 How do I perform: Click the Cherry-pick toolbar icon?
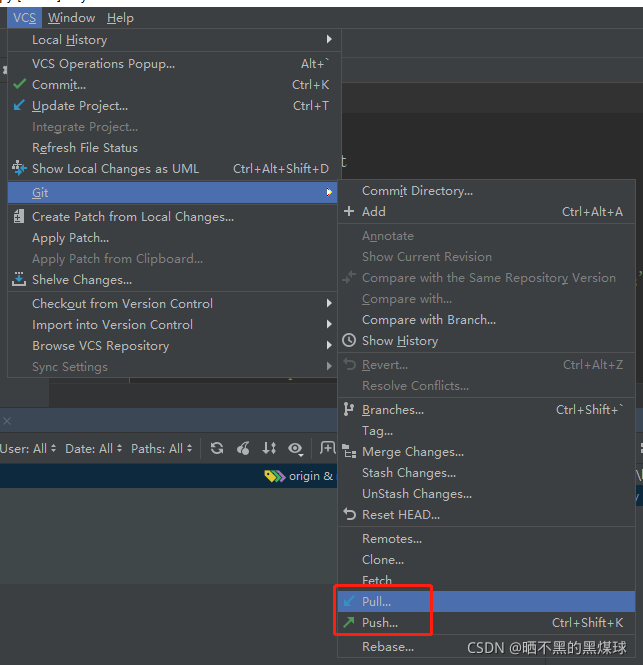243,448
